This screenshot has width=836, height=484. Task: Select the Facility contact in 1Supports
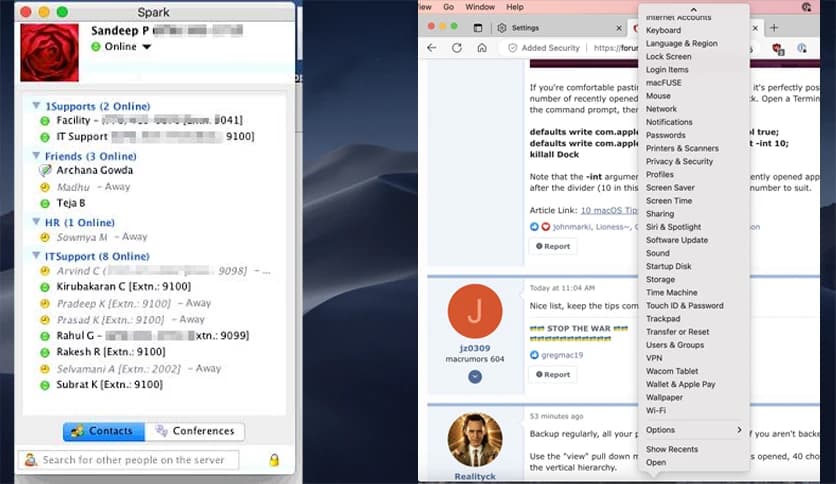[x=149, y=120]
